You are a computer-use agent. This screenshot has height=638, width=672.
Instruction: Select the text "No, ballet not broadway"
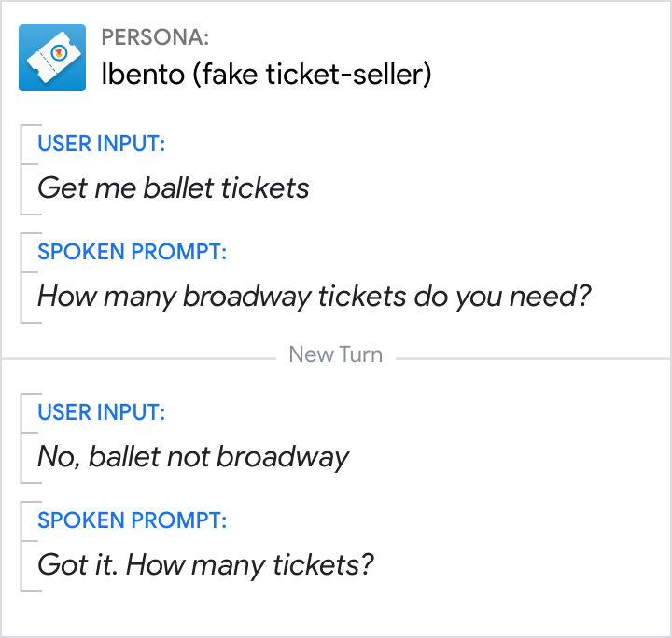192,457
